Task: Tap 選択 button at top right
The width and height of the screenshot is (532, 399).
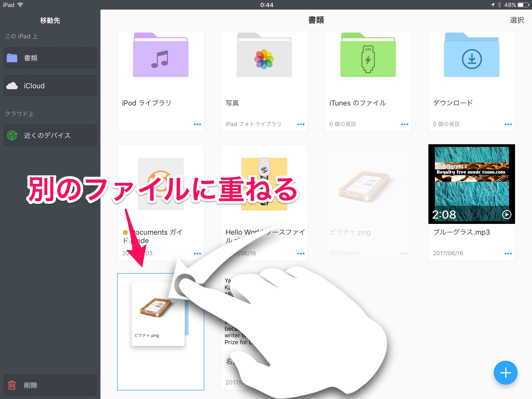Action: 517,20
